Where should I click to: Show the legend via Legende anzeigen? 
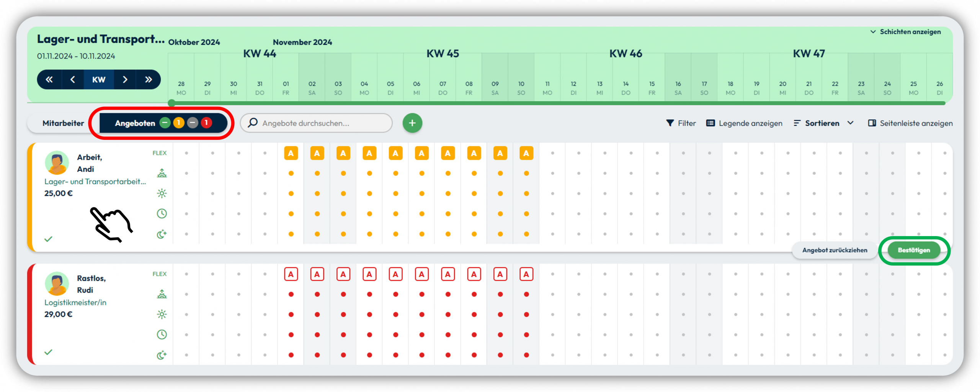[x=744, y=123]
